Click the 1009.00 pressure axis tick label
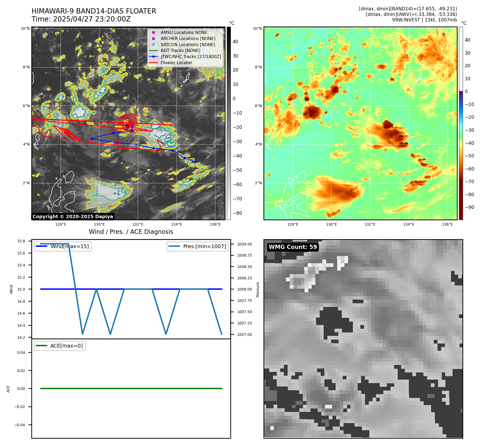 245,244
